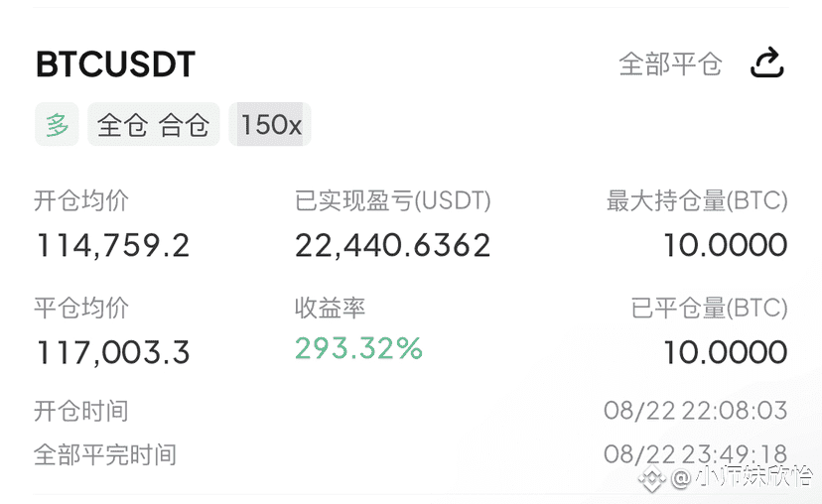Click the close time 08/22 23:49:18

[x=696, y=453]
